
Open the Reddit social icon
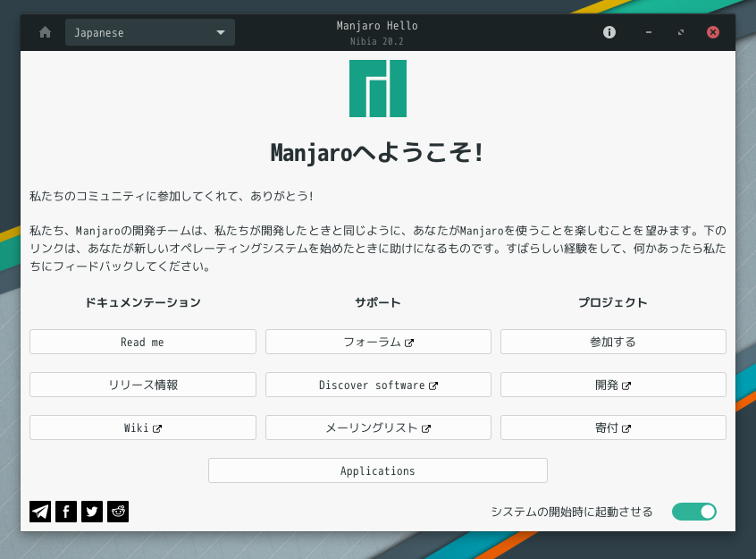point(118,512)
